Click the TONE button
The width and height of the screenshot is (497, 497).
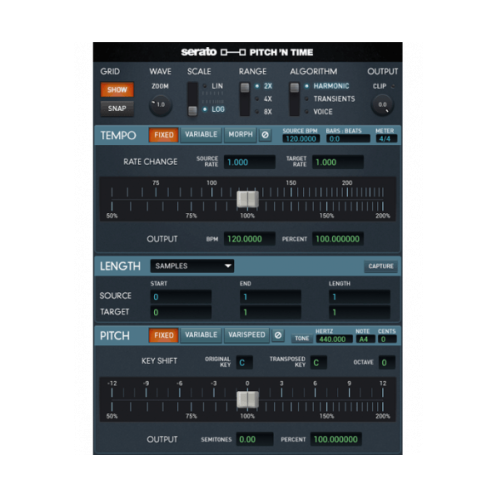coord(302,338)
